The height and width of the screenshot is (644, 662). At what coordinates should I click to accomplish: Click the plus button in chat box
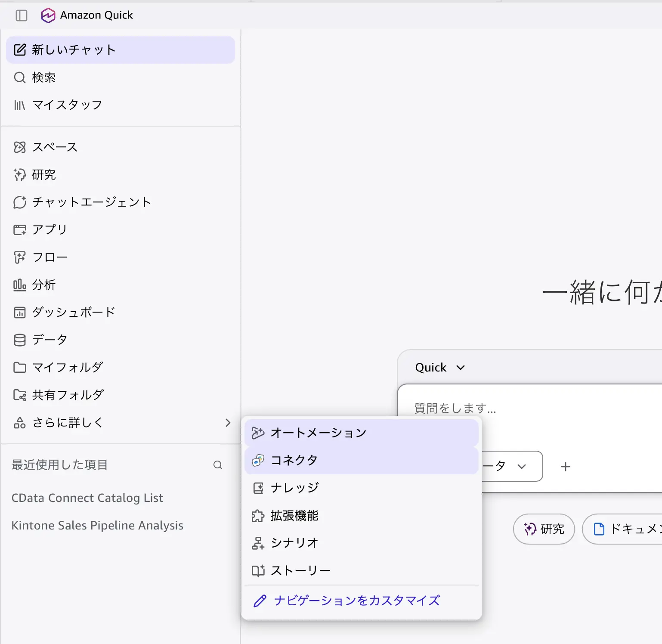pos(566,467)
